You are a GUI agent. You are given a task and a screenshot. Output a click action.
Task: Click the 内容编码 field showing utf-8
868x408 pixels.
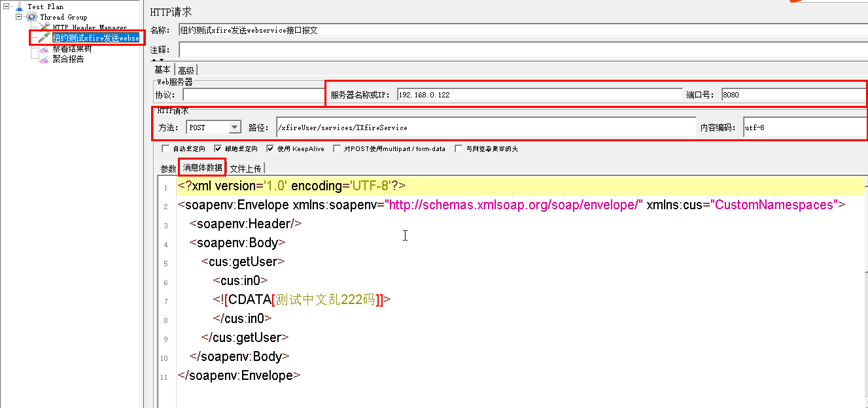tap(805, 127)
